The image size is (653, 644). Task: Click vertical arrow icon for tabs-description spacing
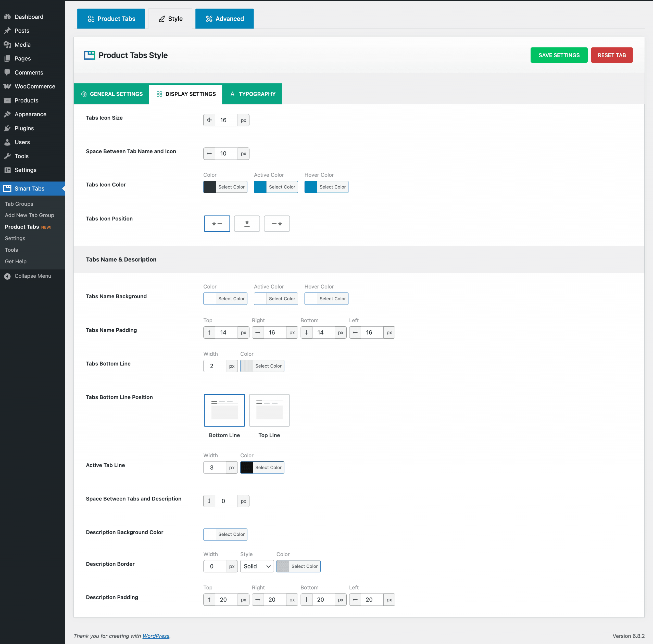click(x=209, y=501)
